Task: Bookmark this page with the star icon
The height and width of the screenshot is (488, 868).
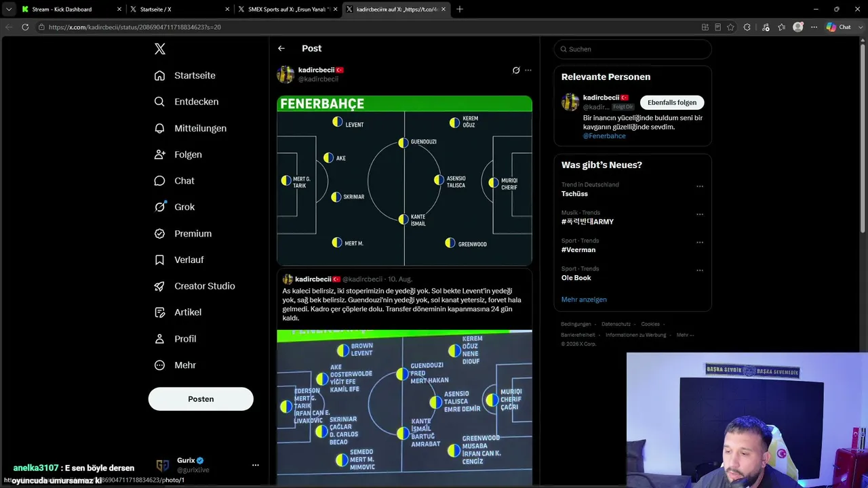Action: coord(730,27)
